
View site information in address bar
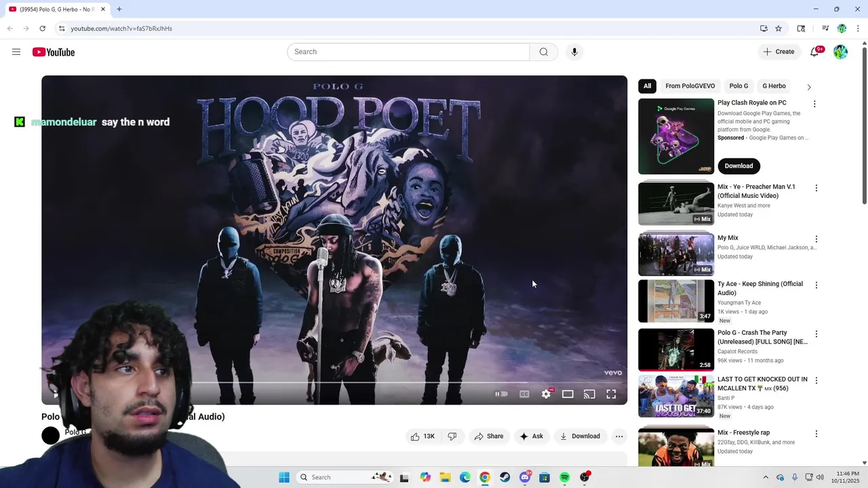pos(62,28)
